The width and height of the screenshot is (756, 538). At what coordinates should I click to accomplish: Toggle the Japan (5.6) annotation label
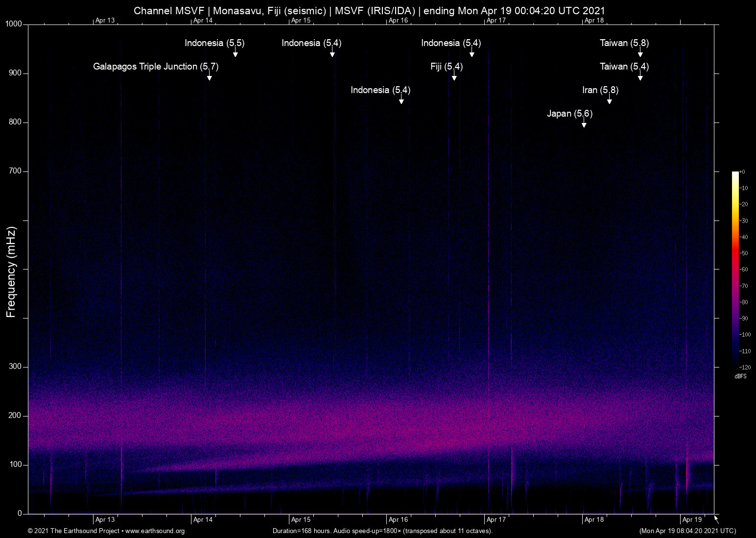pyautogui.click(x=569, y=113)
